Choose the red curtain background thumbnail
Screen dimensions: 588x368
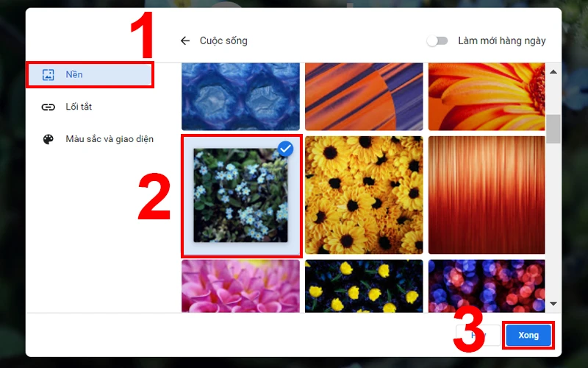(x=487, y=195)
